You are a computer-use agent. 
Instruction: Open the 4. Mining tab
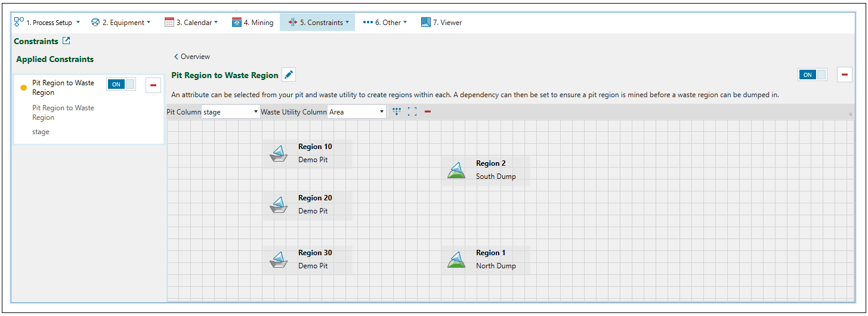[x=253, y=23]
